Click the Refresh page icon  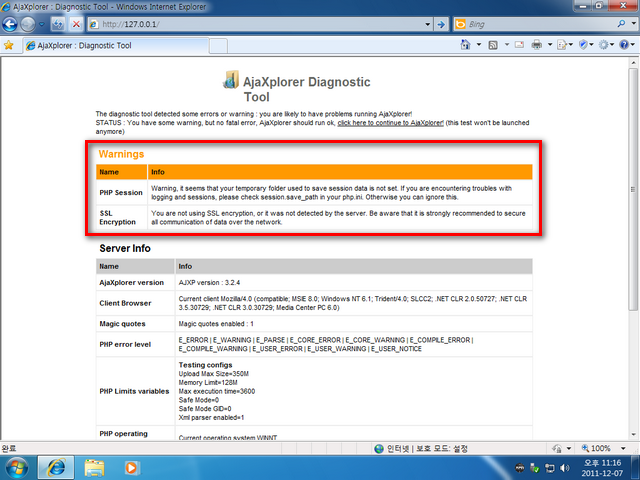(x=58, y=24)
